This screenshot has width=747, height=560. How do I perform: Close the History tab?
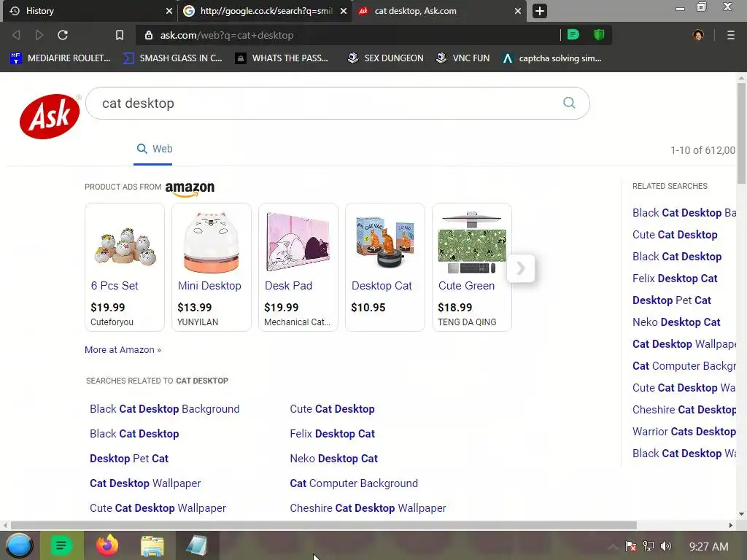[169, 11]
